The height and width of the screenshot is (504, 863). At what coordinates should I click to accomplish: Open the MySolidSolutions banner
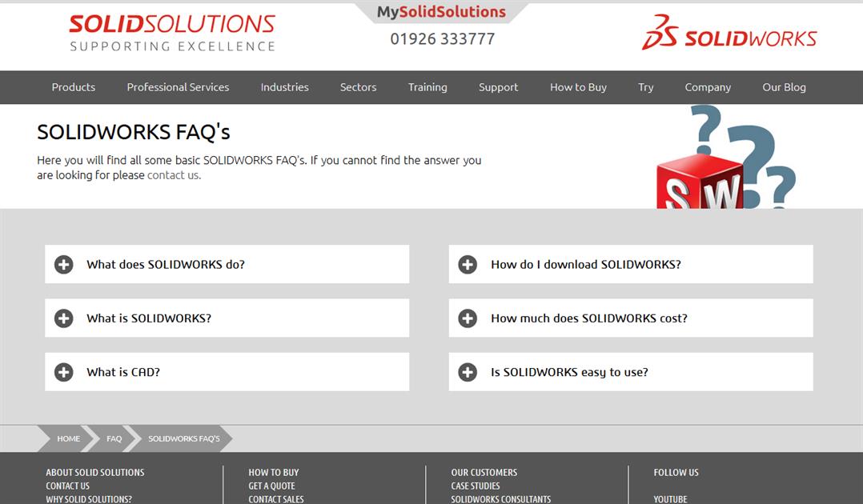[443, 11]
